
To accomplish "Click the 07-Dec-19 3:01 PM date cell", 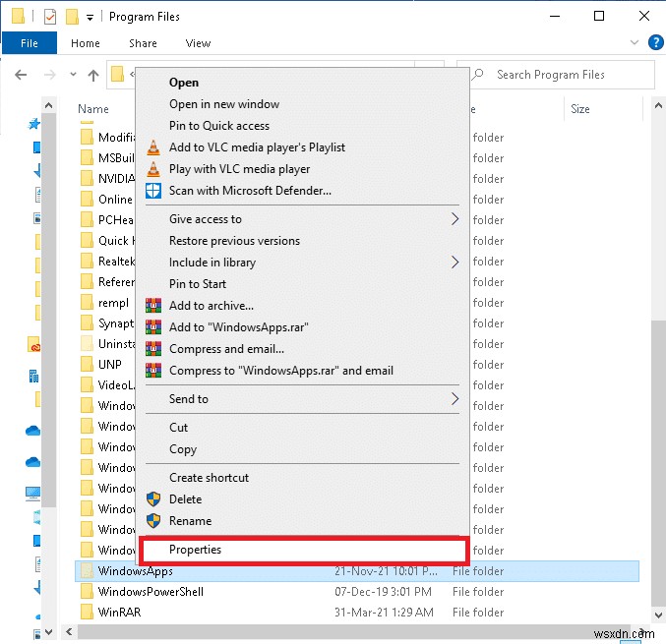I will pyautogui.click(x=383, y=592).
